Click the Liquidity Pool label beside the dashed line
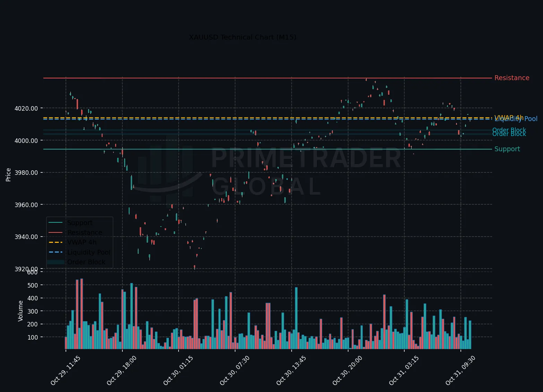 [516, 119]
